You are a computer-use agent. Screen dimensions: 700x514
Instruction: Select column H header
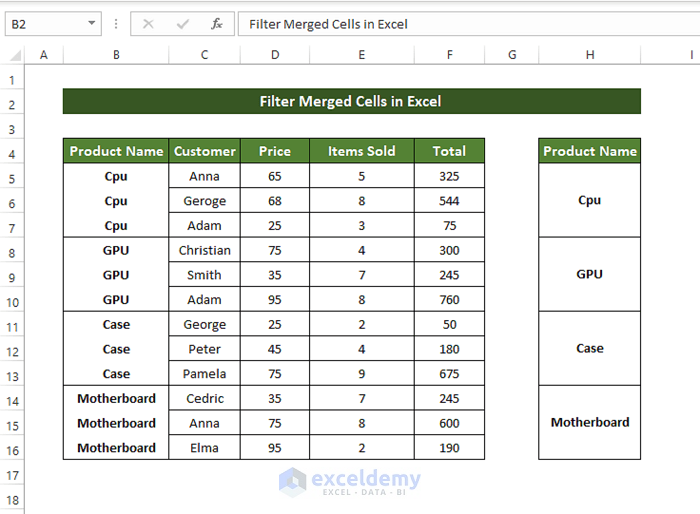click(x=590, y=55)
